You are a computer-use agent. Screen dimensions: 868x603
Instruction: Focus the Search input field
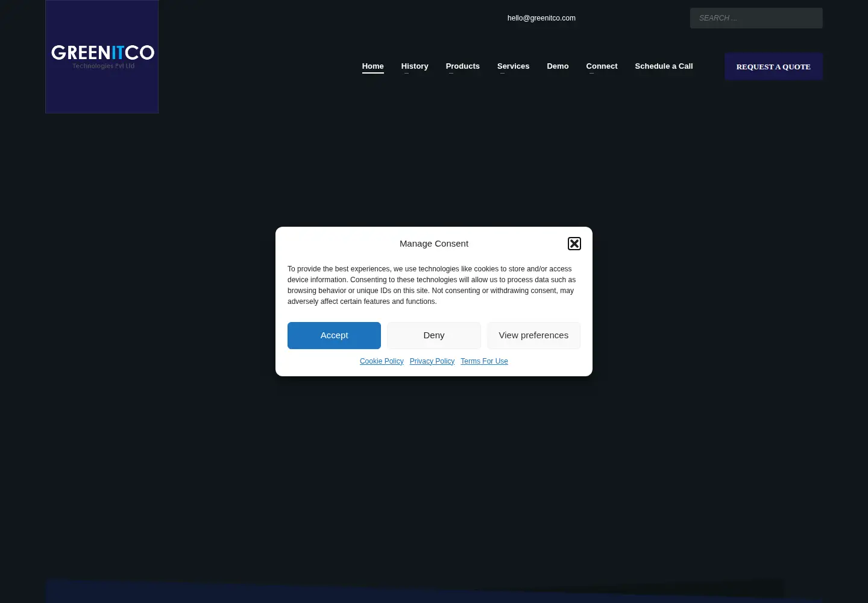pos(756,18)
